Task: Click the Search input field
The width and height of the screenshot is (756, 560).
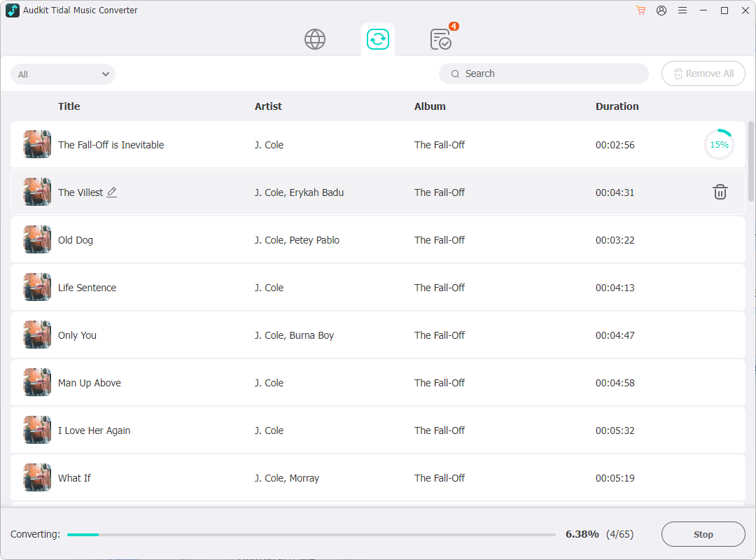Action: click(x=543, y=73)
